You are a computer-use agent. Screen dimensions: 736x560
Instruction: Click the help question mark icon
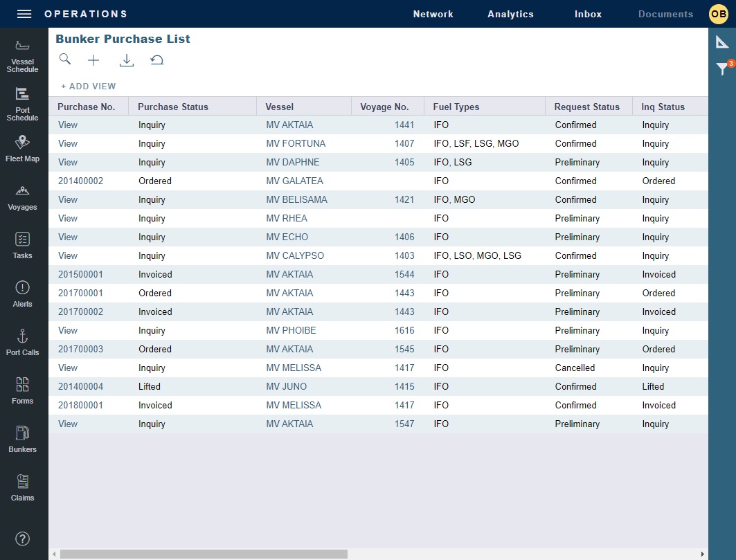pyautogui.click(x=22, y=539)
